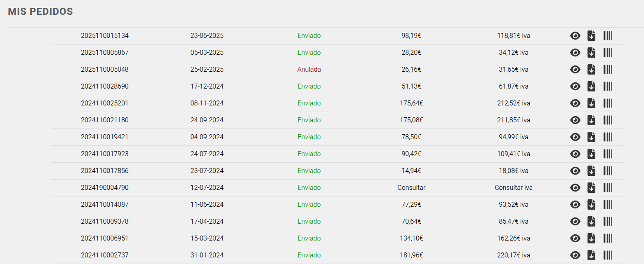The image size is (644, 264).
Task: Download the document for order 2024110002737
Action: tap(591, 255)
